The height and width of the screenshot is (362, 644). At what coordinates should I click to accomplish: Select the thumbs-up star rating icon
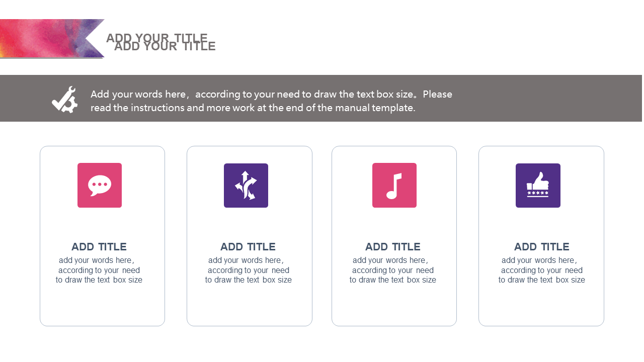pos(538,186)
